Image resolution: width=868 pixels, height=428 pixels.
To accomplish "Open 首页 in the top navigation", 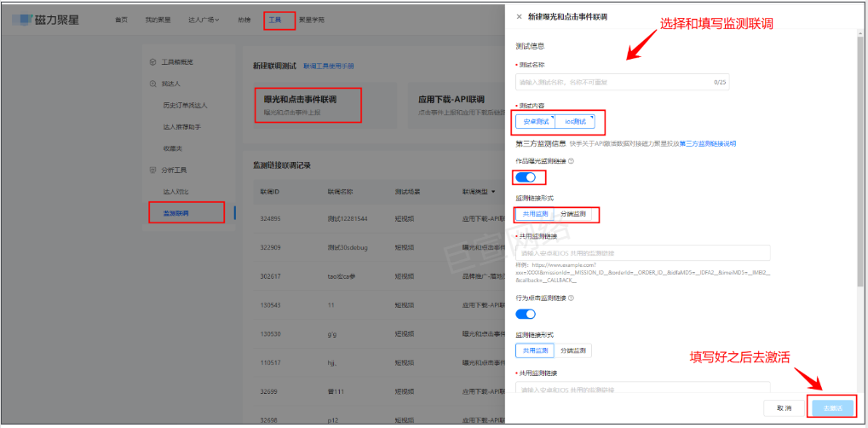I will (x=121, y=20).
